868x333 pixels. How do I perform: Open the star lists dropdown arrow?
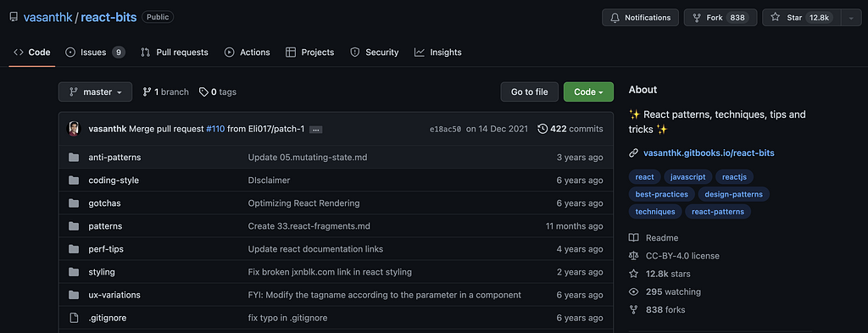(851, 18)
